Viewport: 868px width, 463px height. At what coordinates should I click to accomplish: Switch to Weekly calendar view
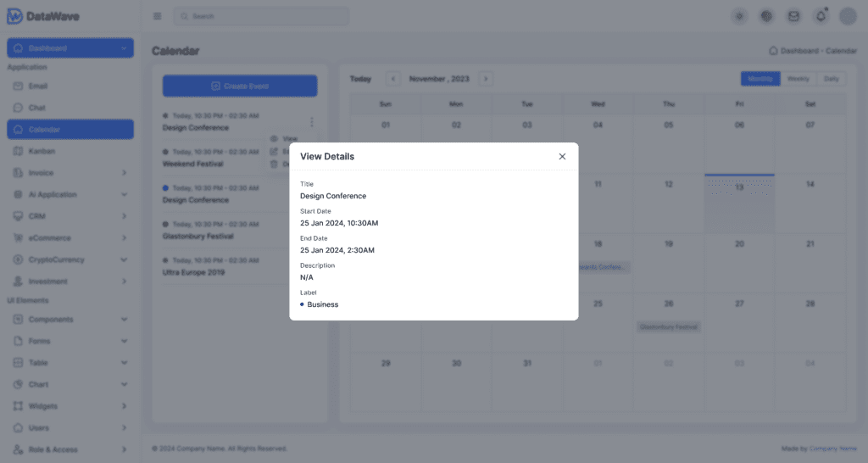click(x=798, y=79)
